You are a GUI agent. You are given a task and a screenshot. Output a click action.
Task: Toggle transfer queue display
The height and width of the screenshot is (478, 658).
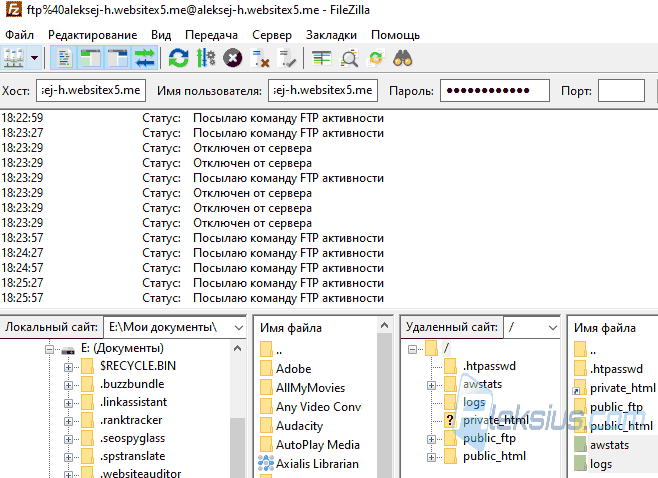(145, 57)
